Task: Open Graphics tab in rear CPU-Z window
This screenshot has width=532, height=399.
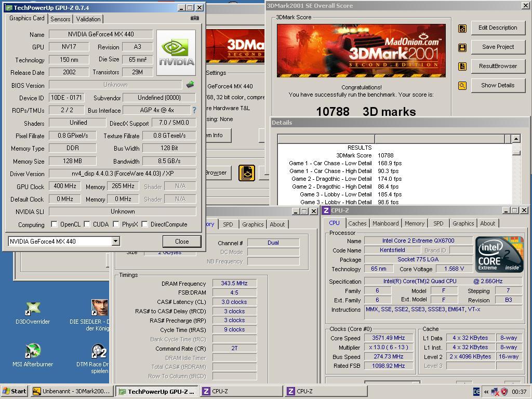Action: [x=253, y=224]
